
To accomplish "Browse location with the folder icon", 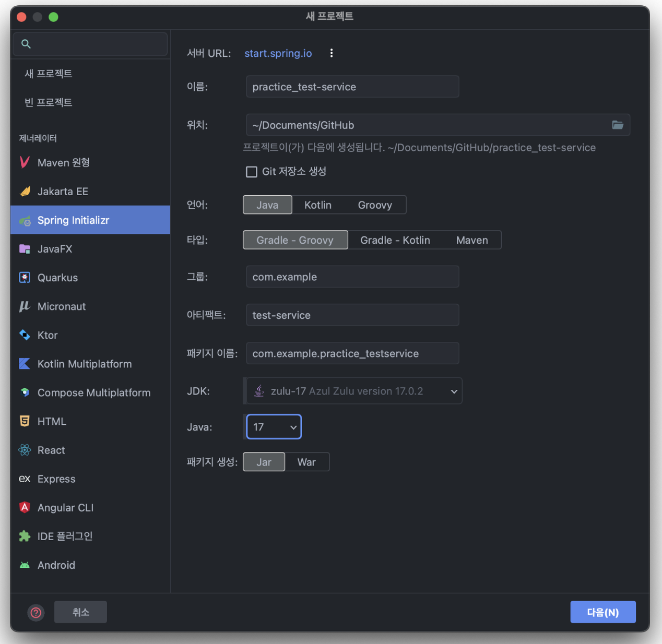I will click(x=618, y=125).
